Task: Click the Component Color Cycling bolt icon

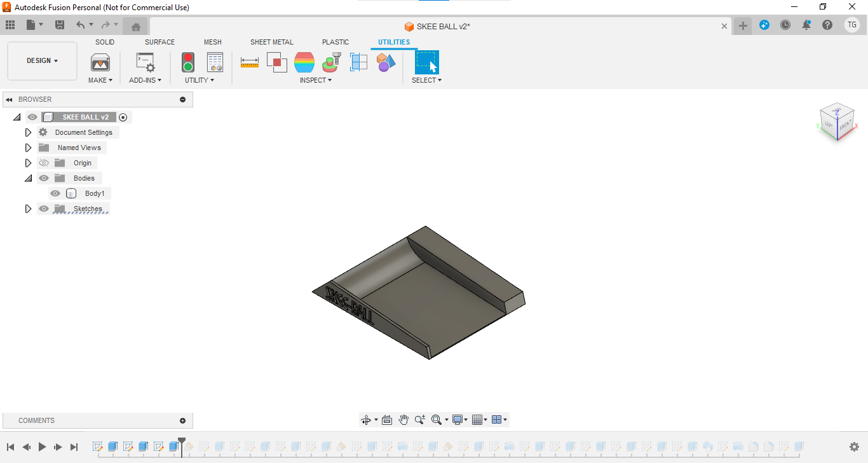Action: [332, 62]
